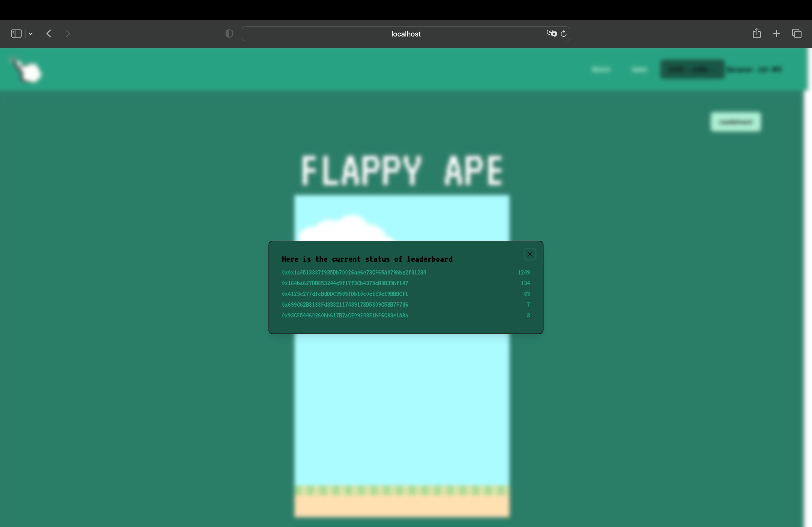Click the localhost address bar
Image resolution: width=812 pixels, height=527 pixels.
406,34
